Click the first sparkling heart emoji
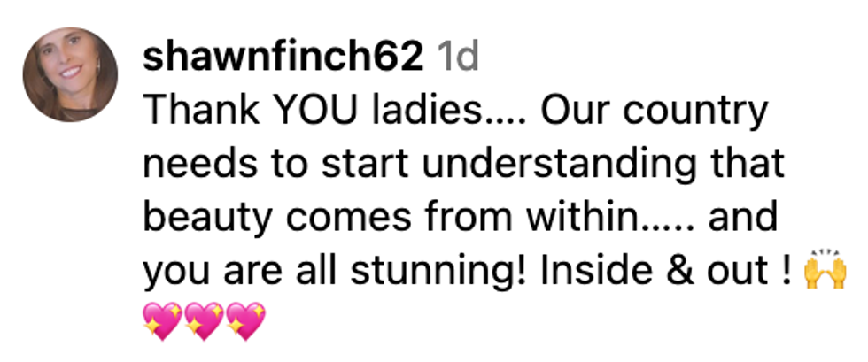868x362 pixels. [x=162, y=322]
